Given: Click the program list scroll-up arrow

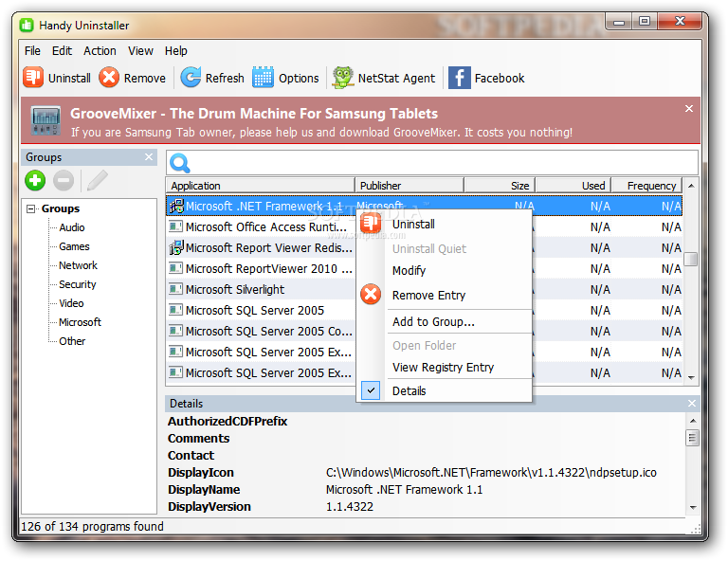Looking at the screenshot, I should point(691,186).
